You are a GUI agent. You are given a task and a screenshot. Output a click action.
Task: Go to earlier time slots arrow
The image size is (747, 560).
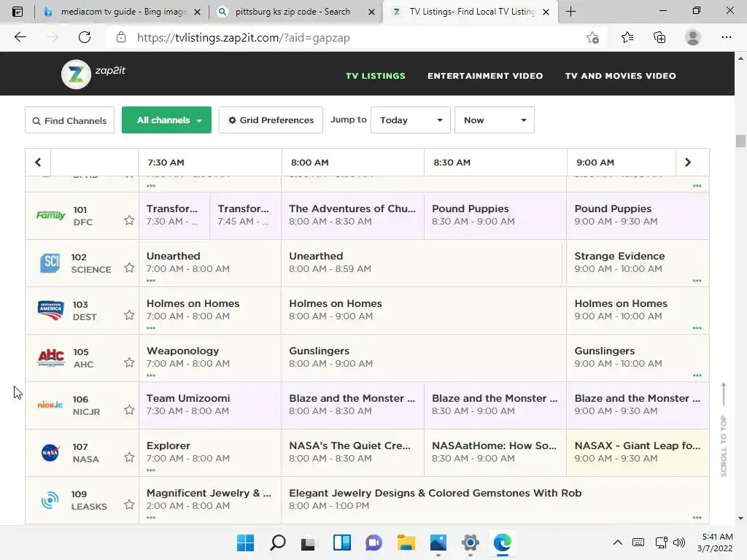[x=38, y=163]
